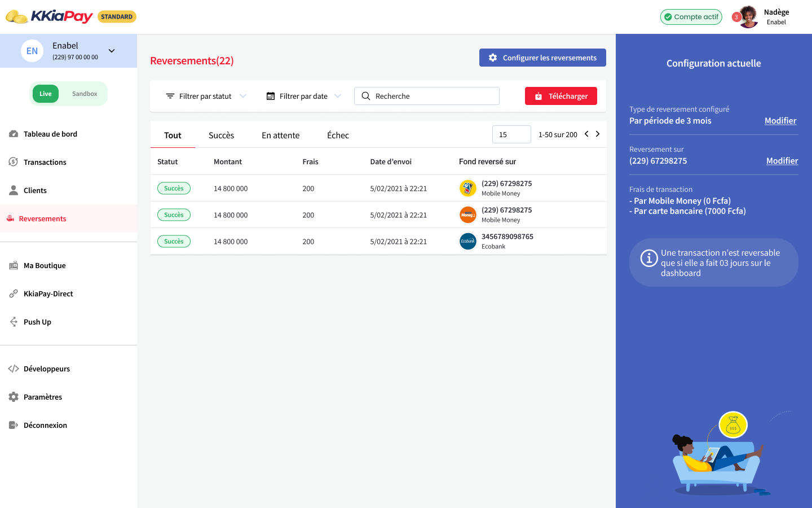Open KkiaPay-Direct link icon
Viewport: 812px width, 508px height.
pos(14,294)
